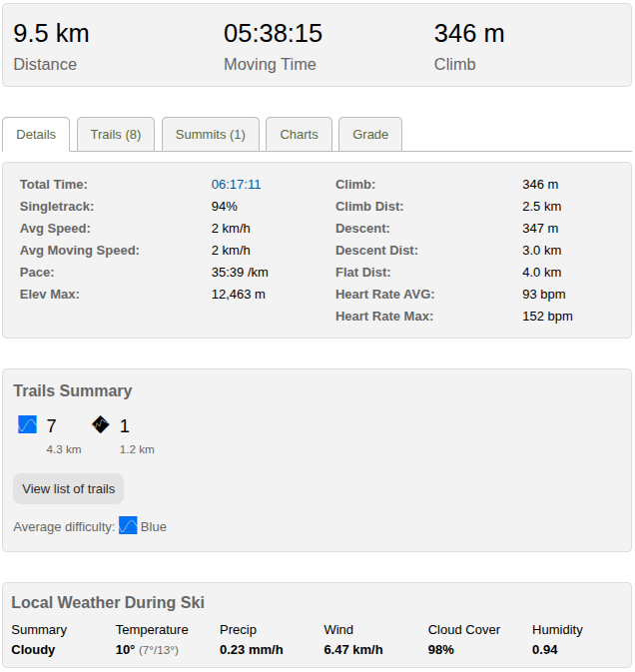Click the Trails Summary heading

(x=72, y=391)
